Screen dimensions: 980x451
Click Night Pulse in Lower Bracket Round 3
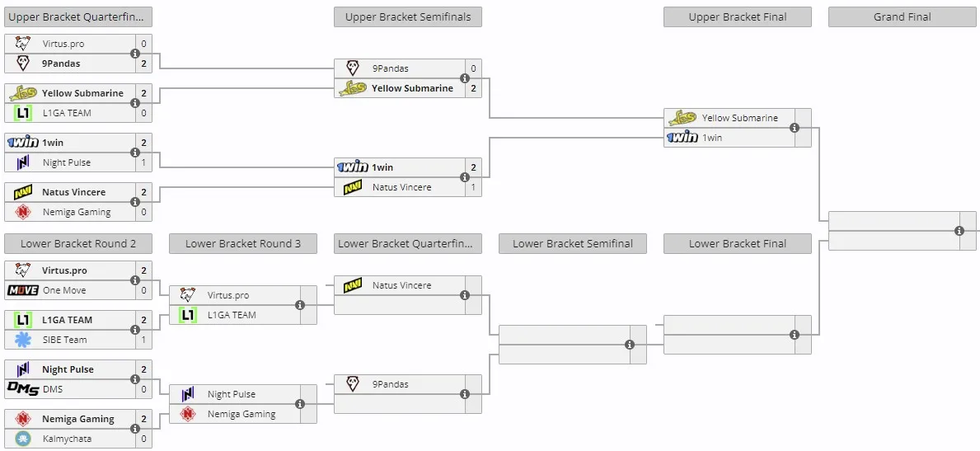pos(232,394)
